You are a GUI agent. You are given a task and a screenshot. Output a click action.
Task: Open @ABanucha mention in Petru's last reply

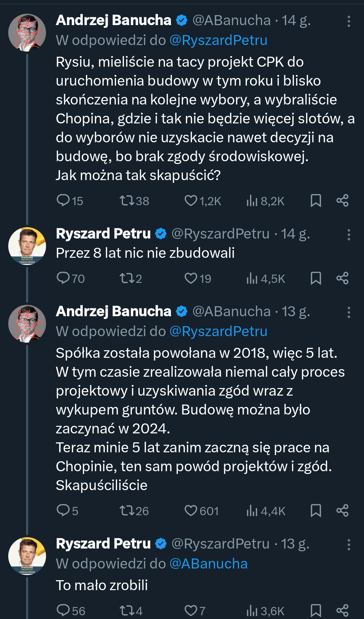point(208,564)
